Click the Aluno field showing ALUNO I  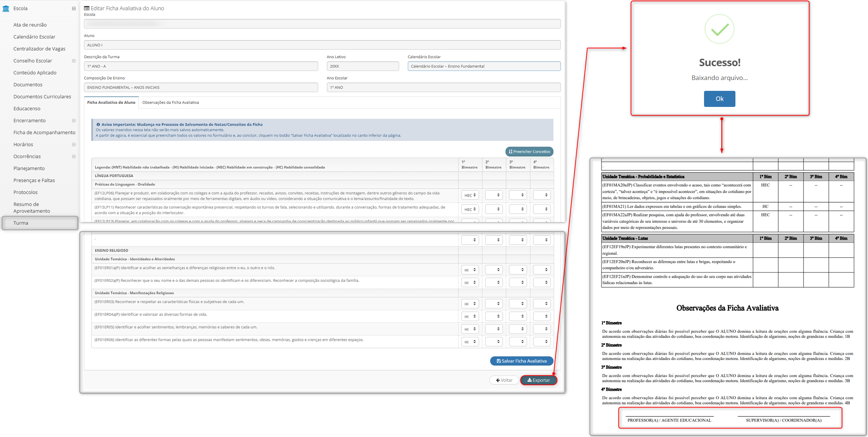point(322,45)
